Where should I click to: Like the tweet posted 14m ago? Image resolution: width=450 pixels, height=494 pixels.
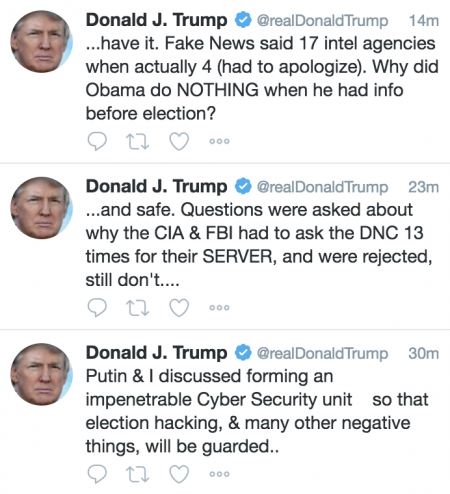point(179,141)
